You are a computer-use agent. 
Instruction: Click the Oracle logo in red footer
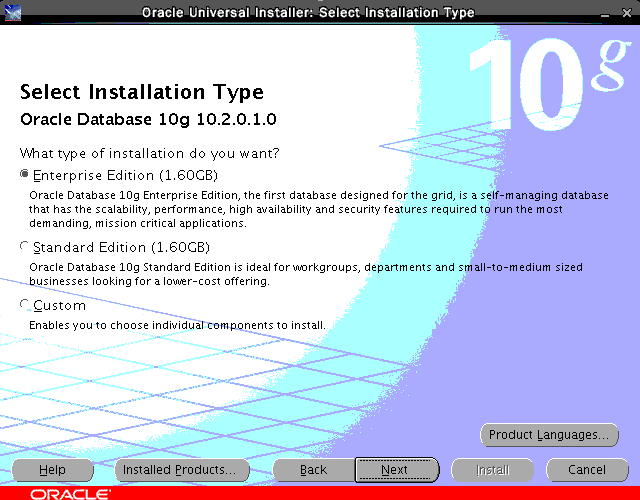tap(70, 494)
